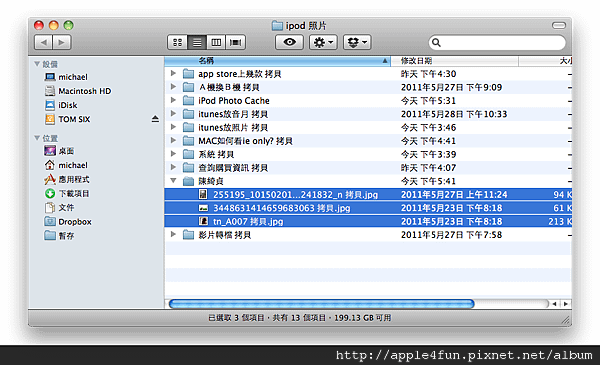Click the tn_A007 拷貝.jpg thumbnail icon

coord(203,221)
